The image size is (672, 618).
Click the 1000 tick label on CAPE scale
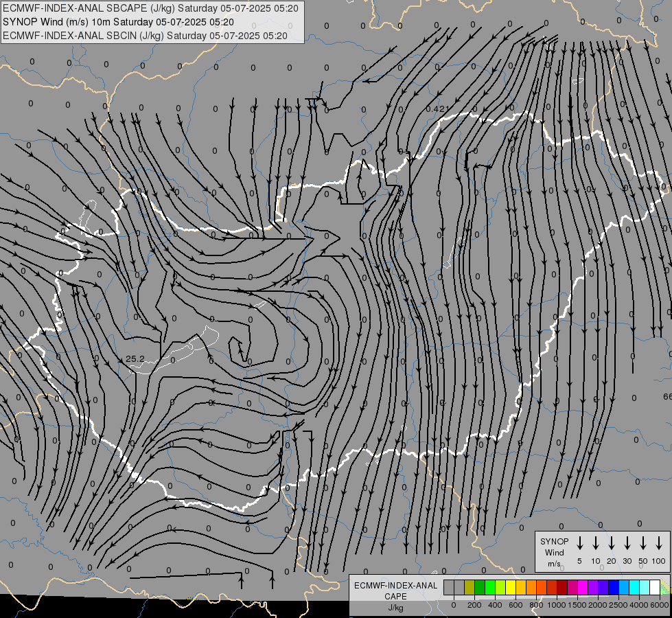(x=556, y=605)
